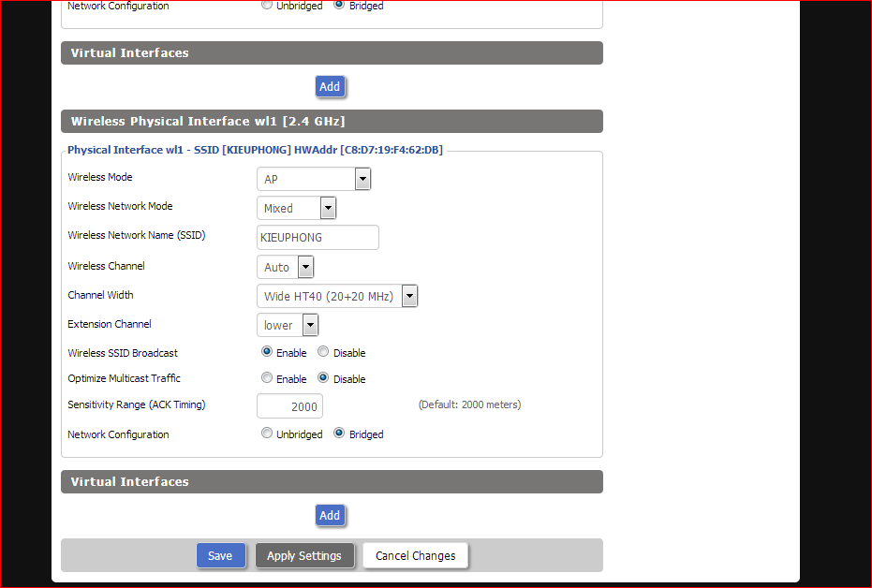Open the Extension Channel dropdown set to lower
This screenshot has width=872, height=588.
pos(288,325)
